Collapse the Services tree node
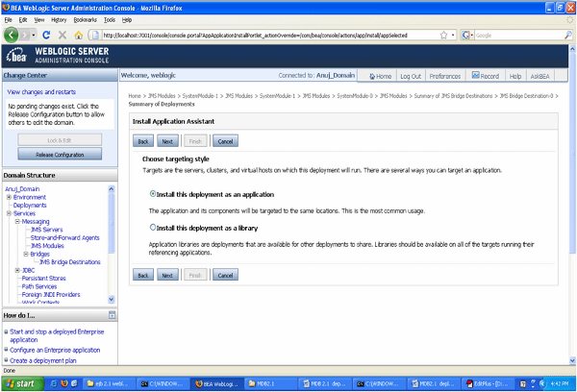 click(10, 213)
